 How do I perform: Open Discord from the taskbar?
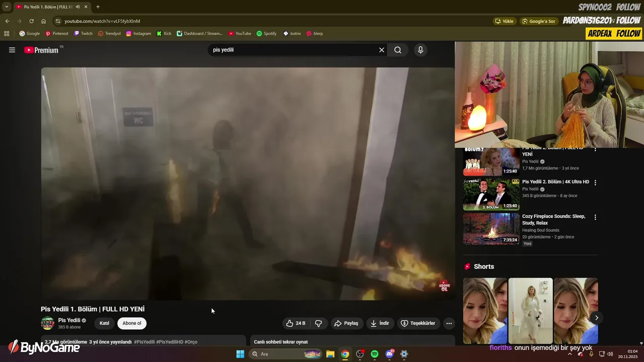coord(389,354)
